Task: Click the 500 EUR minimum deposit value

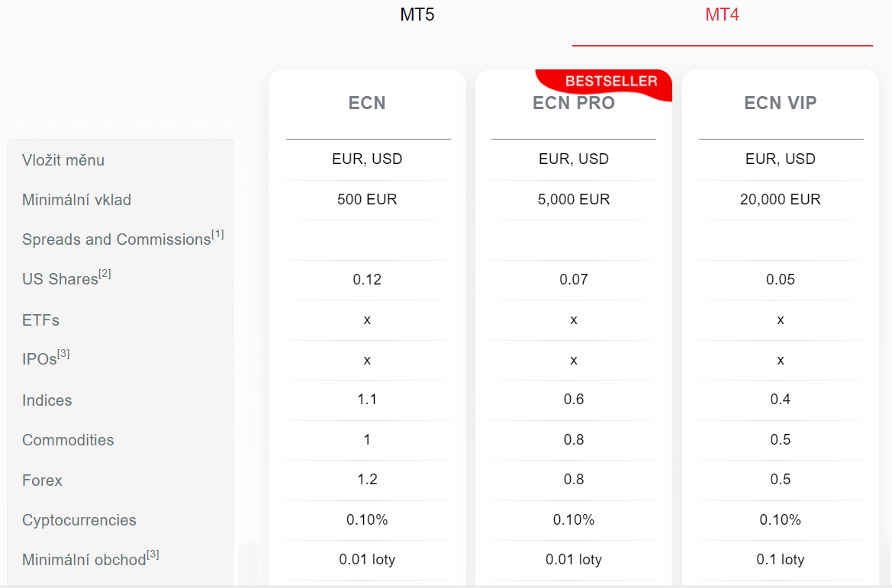Action: point(367,200)
